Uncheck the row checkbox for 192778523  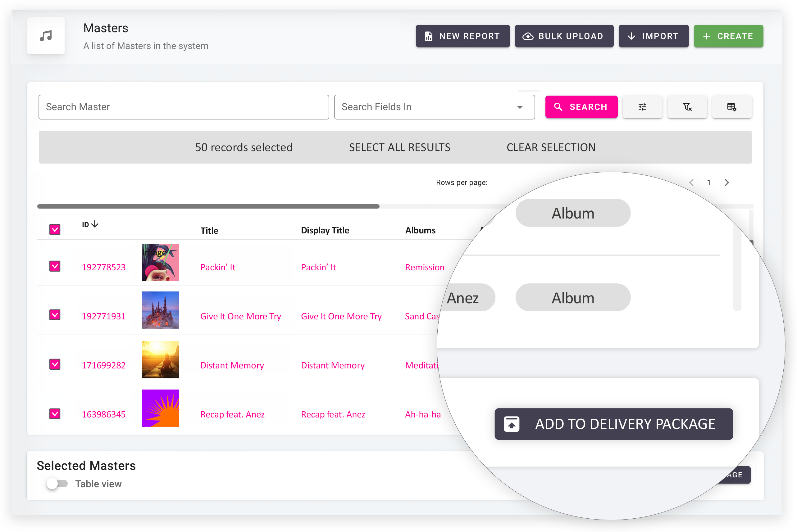click(x=55, y=266)
